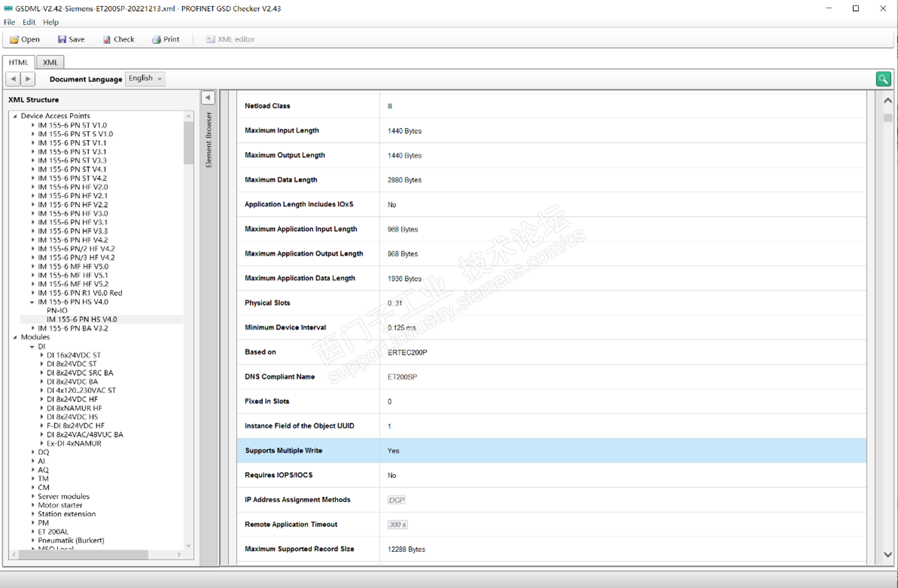Viewport: 898px width, 588px height.
Task: Select F-DI 8x24VDC HF module
Action: click(x=75, y=426)
